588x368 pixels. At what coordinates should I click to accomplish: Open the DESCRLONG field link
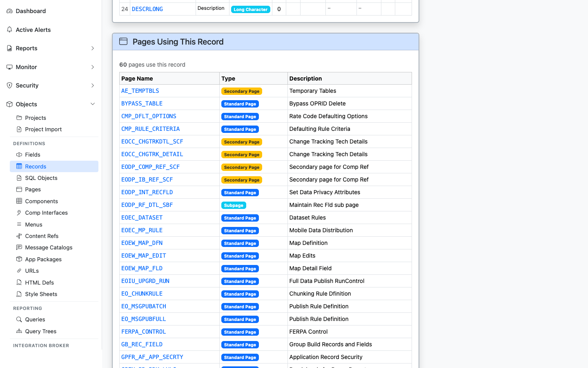(x=147, y=9)
